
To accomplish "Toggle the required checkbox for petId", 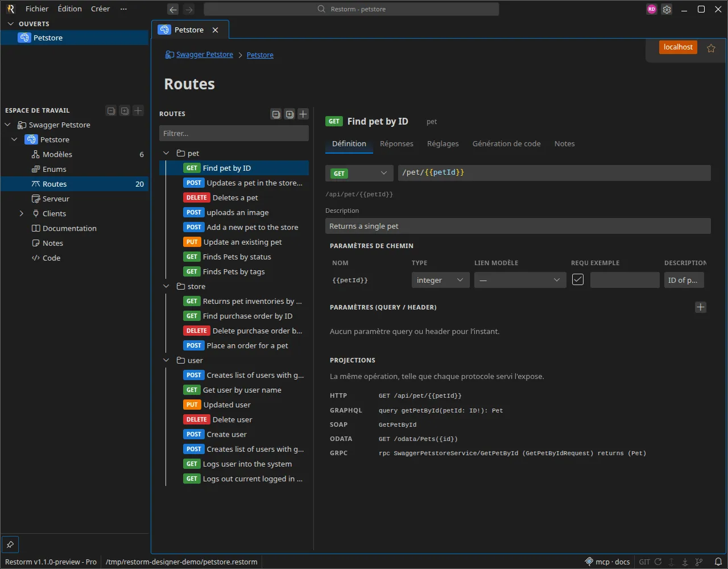I will click(x=578, y=279).
